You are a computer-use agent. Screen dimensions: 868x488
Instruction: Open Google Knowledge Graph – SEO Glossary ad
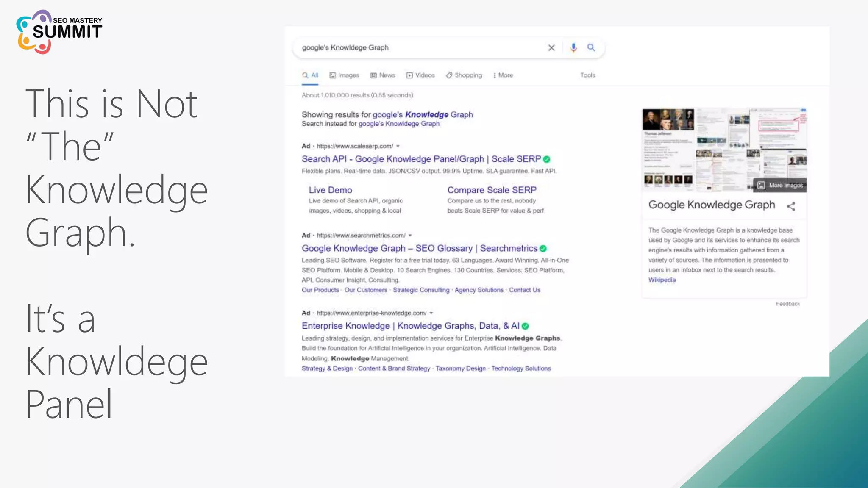[420, 249]
